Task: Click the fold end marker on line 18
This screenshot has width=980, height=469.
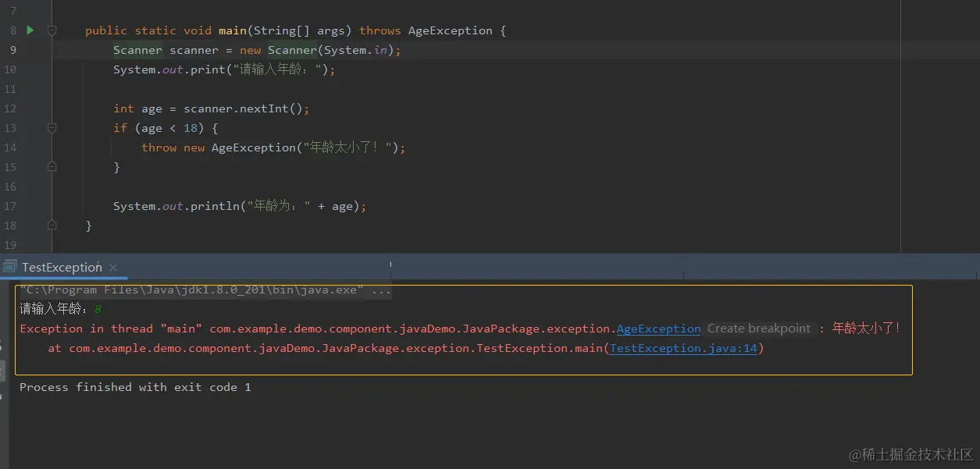Action: tap(52, 226)
